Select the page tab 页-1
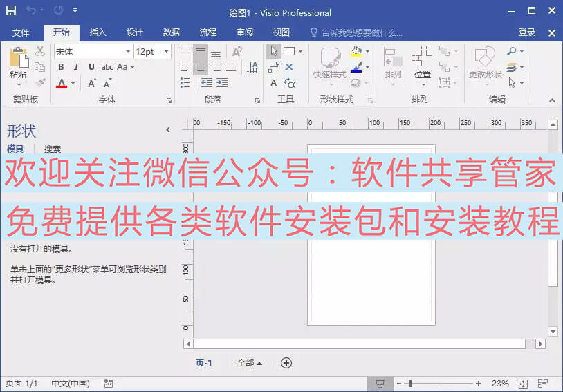The width and height of the screenshot is (563, 392). [x=203, y=362]
